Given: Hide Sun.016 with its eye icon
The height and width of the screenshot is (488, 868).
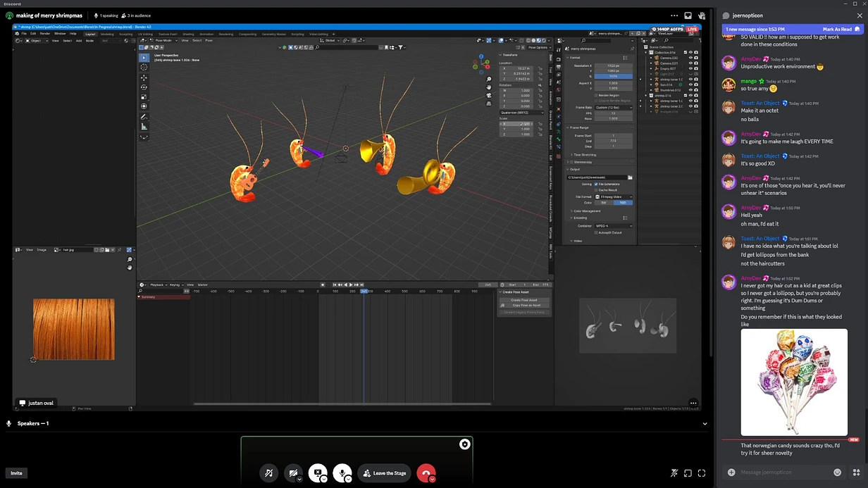Looking at the screenshot, I should tap(691, 85).
